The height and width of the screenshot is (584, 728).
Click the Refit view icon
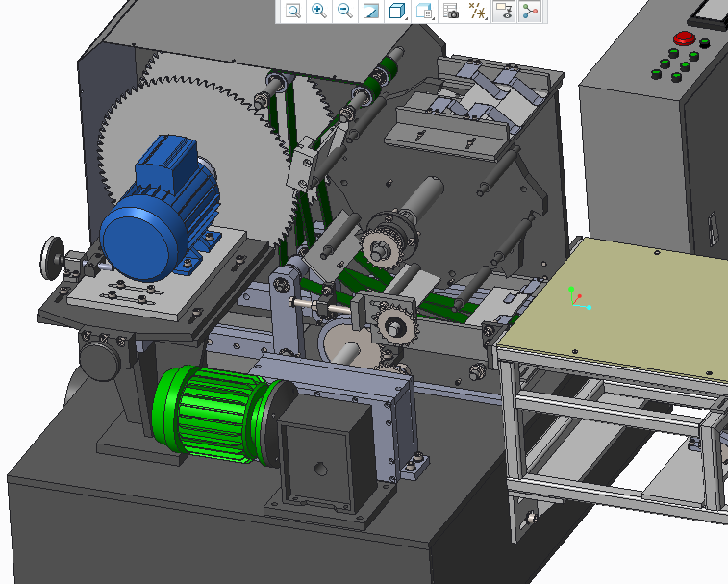293,11
